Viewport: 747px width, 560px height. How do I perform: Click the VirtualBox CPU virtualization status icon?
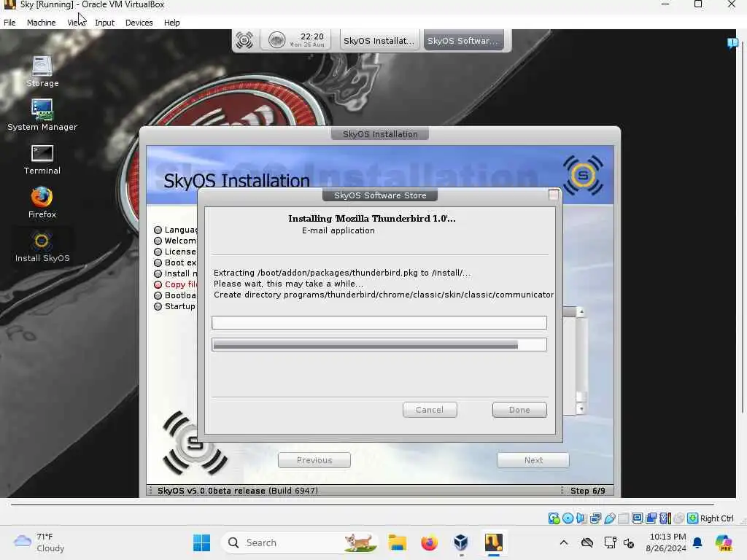(x=665, y=518)
